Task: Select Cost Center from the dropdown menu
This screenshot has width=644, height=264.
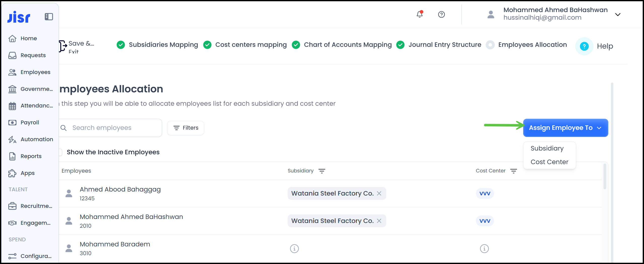Action: pos(549,162)
